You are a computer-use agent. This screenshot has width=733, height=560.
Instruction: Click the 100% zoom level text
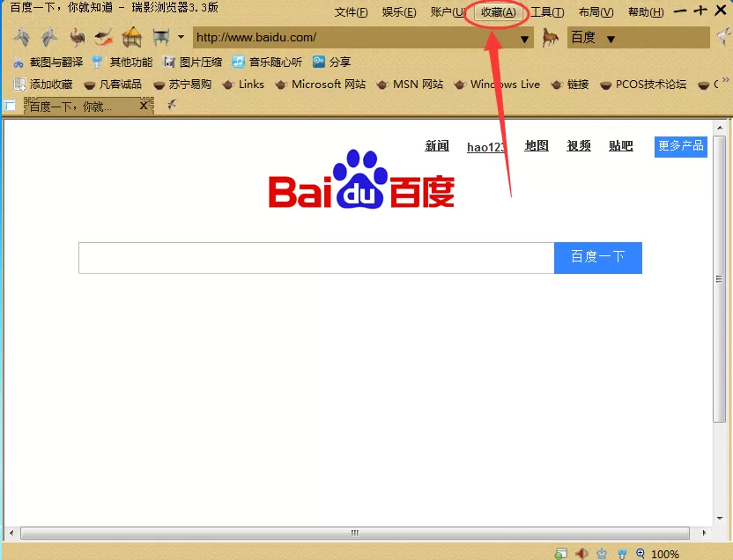click(665, 555)
